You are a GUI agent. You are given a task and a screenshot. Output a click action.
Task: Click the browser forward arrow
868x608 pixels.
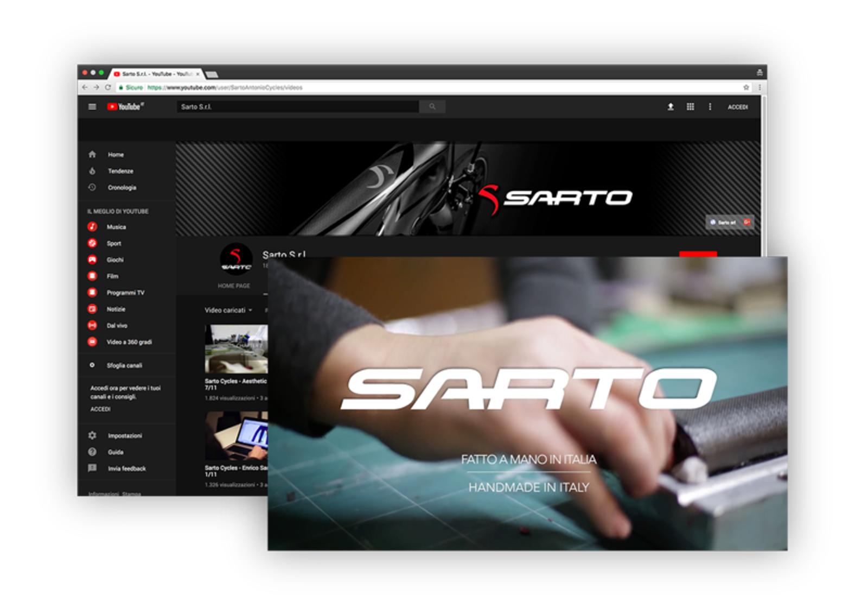pyautogui.click(x=96, y=87)
